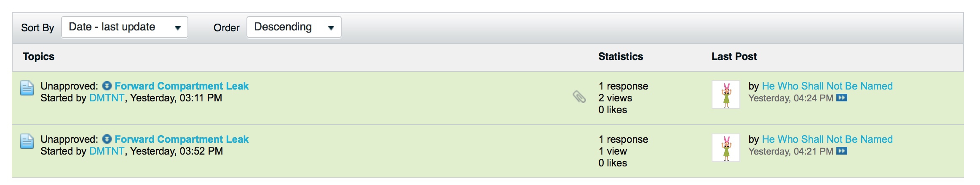Click the Last Post column header
The height and width of the screenshot is (185, 980).
pos(734,57)
